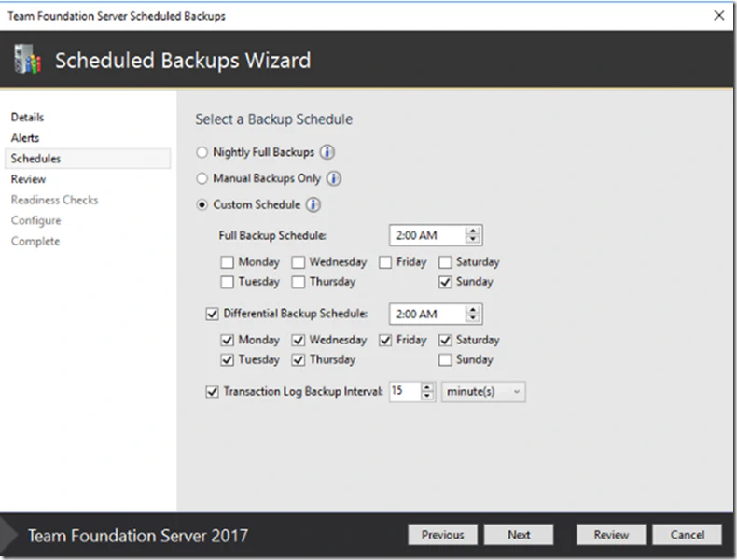Open the minute(s) interval unit dropdown
The image size is (737, 560).
coord(482,392)
